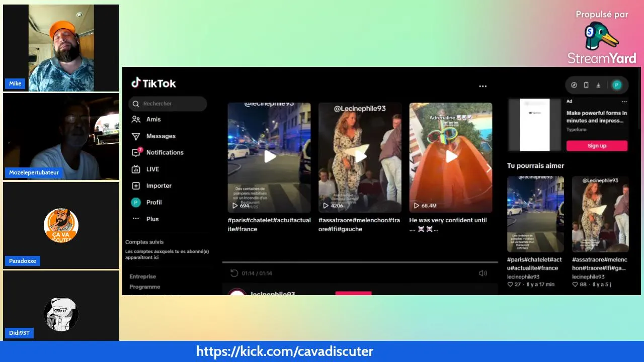Click the Profil menu label
This screenshot has width=644, height=362.
coord(154,202)
